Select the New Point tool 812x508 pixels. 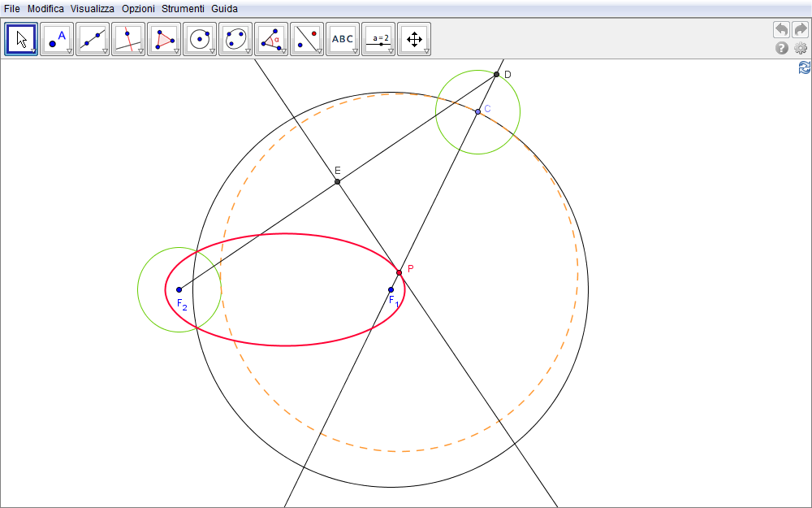pyautogui.click(x=57, y=38)
